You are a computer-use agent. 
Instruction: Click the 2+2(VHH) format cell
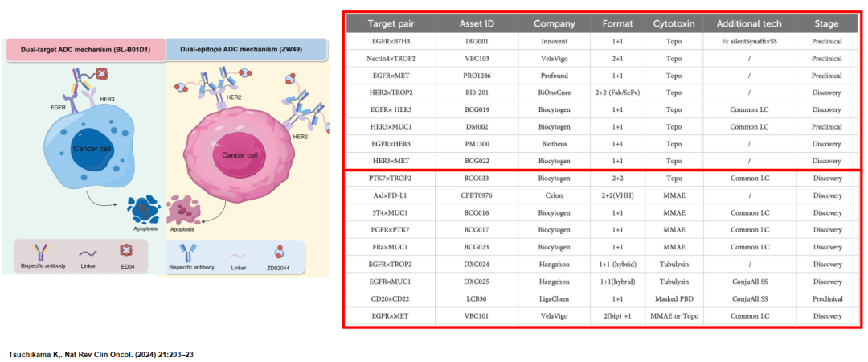(x=617, y=195)
